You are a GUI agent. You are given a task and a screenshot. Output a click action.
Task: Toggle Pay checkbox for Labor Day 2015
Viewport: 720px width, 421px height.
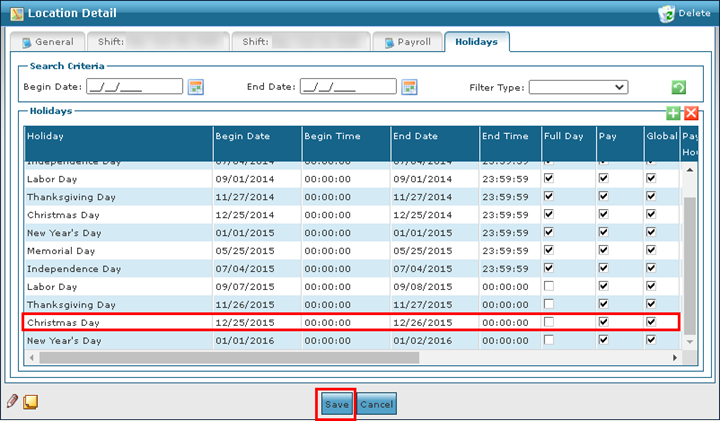(603, 286)
